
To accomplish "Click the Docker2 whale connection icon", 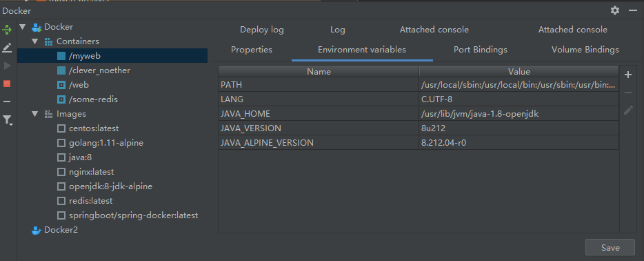I will [37, 230].
